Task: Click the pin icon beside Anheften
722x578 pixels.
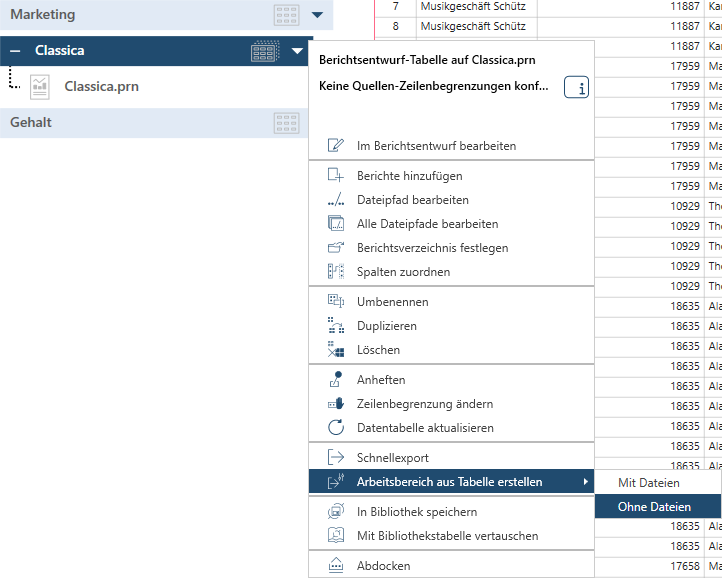Action: [x=336, y=380]
